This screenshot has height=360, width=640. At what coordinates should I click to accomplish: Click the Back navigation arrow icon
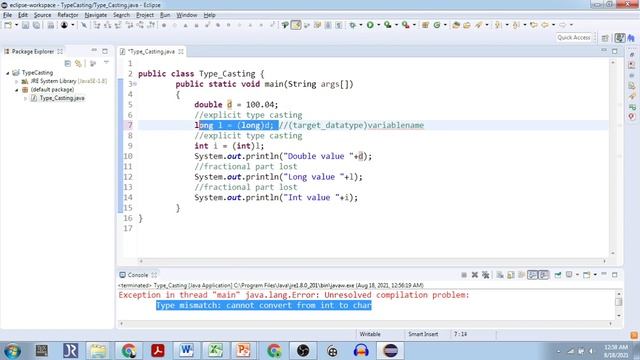tap(545, 25)
